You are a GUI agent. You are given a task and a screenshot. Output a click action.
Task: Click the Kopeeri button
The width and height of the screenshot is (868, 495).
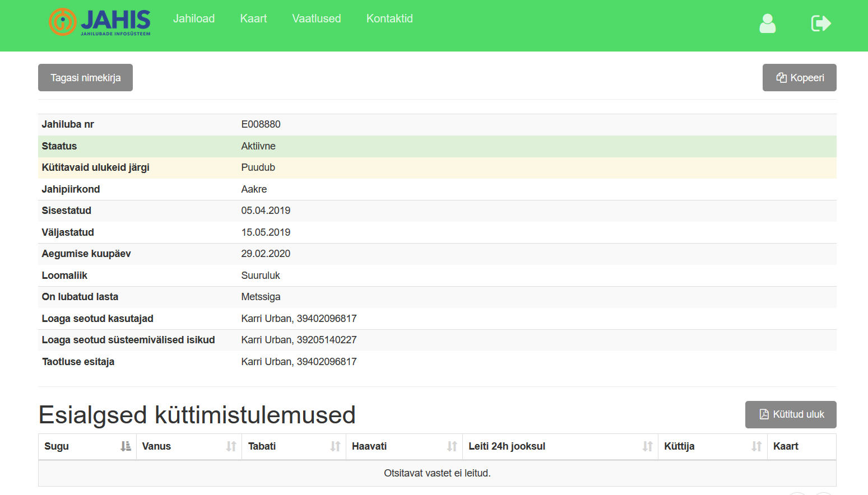tap(799, 78)
